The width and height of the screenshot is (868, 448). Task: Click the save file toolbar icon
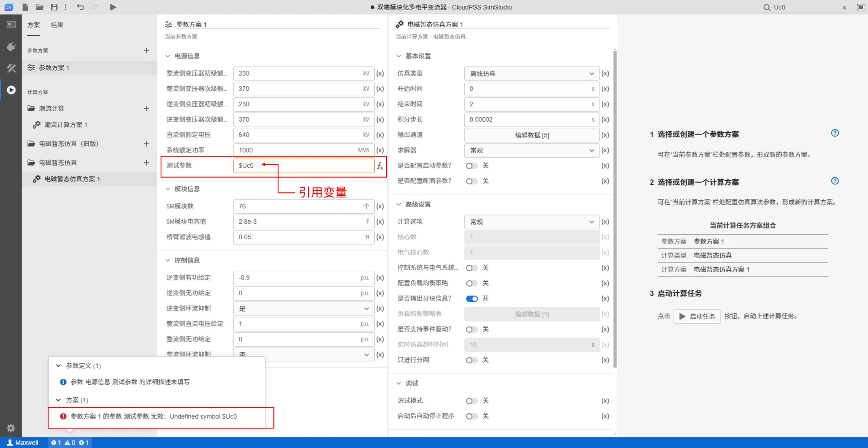click(x=55, y=7)
